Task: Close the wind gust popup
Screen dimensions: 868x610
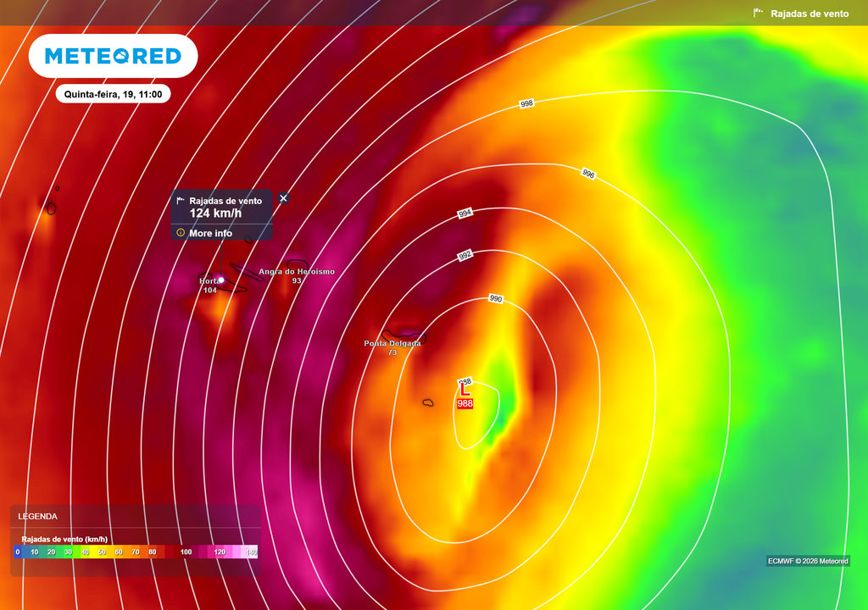Action: (x=283, y=197)
